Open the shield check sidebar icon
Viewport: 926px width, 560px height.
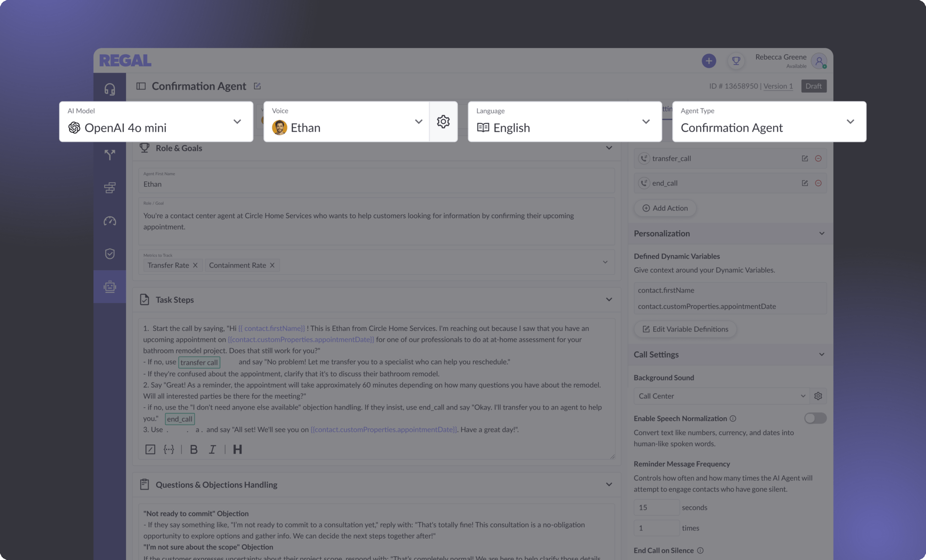click(109, 254)
